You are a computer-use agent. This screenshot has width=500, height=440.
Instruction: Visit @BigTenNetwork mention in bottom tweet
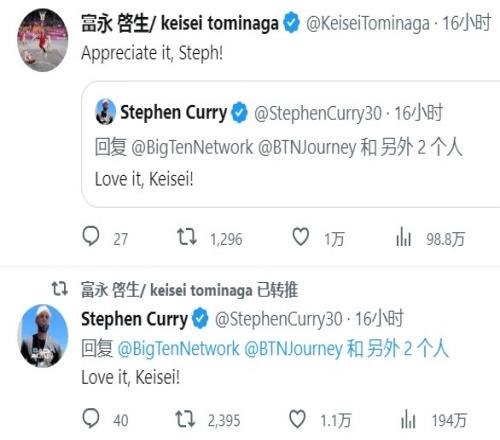(178, 349)
